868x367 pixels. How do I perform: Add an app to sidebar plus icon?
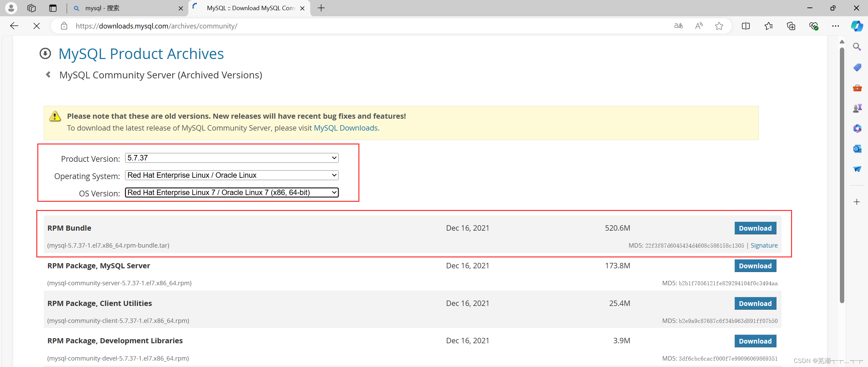pyautogui.click(x=857, y=202)
